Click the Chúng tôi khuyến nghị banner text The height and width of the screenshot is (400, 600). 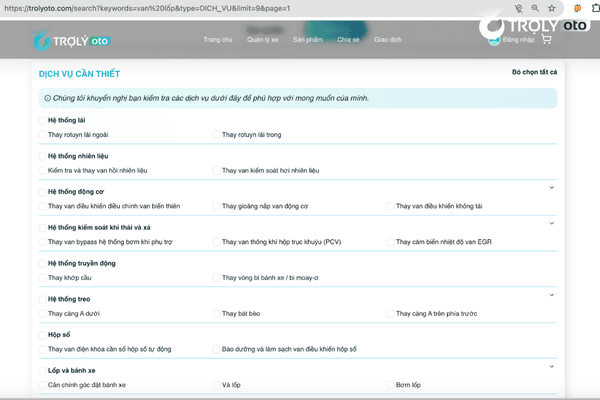click(211, 98)
